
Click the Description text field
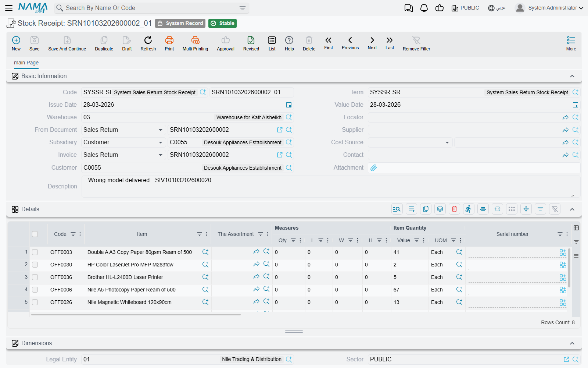point(331,187)
